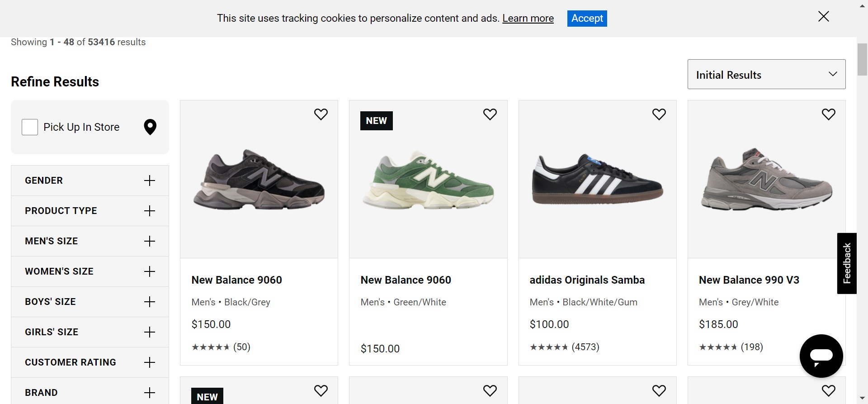The height and width of the screenshot is (404, 868).
Task: Favorite the New Balance 990 V3
Action: tap(828, 114)
